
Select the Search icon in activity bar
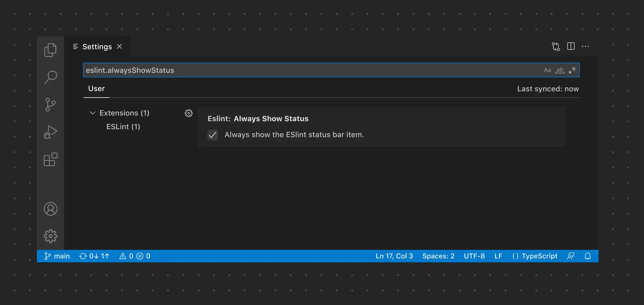pyautogui.click(x=50, y=77)
